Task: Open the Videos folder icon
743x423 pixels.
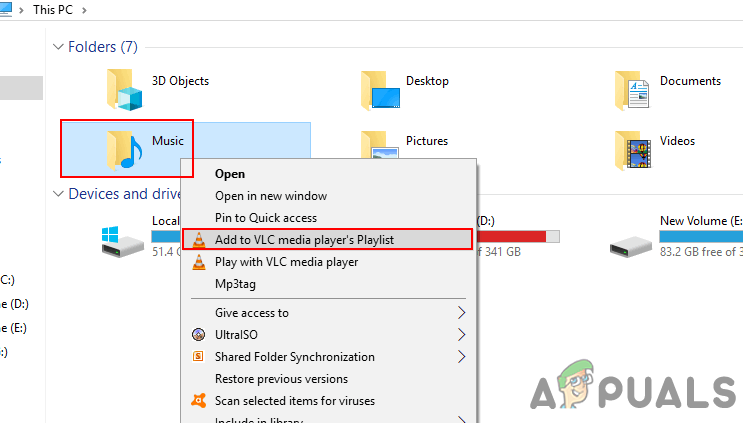Action: pyautogui.click(x=634, y=150)
